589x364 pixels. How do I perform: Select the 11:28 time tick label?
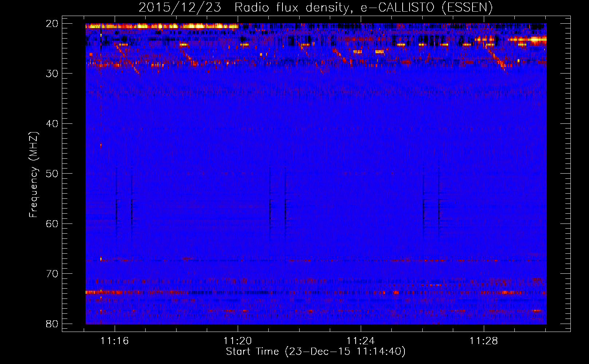[x=483, y=341]
